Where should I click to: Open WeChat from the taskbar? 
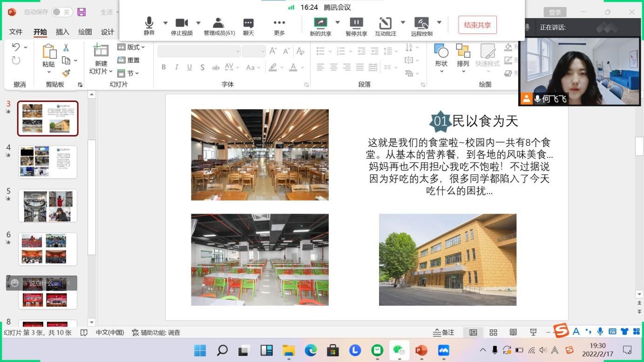pyautogui.click(x=399, y=350)
